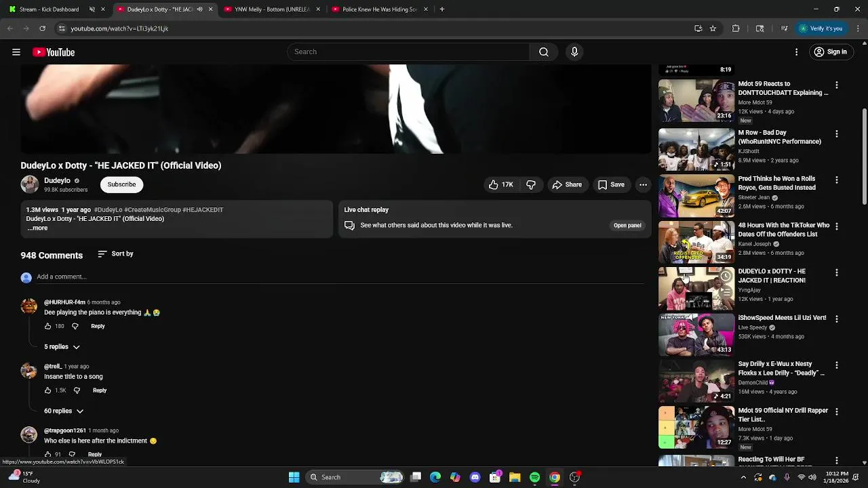The width and height of the screenshot is (868, 488).
Task: Show hidden system tray icons chevron
Action: tap(743, 477)
